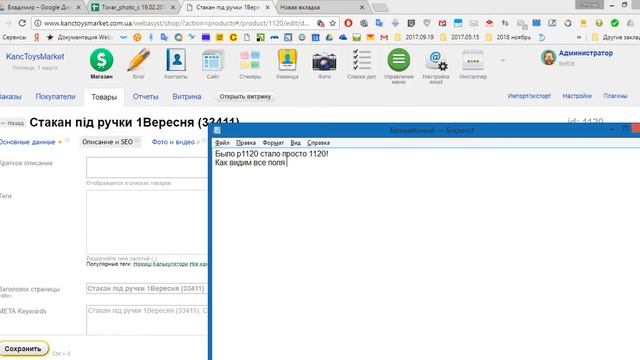The height and width of the screenshot is (360, 640).
Task: Open the Покупатели section tab
Action: point(55,96)
